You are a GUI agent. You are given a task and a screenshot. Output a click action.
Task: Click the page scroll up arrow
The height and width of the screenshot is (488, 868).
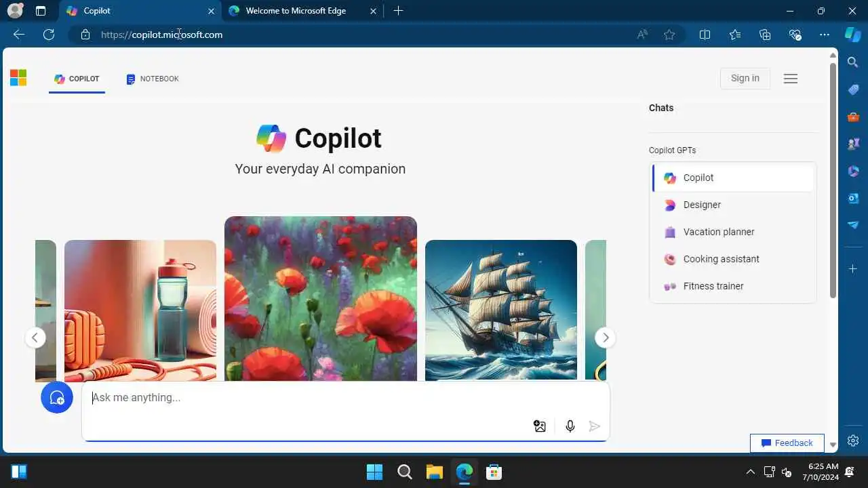click(833, 55)
